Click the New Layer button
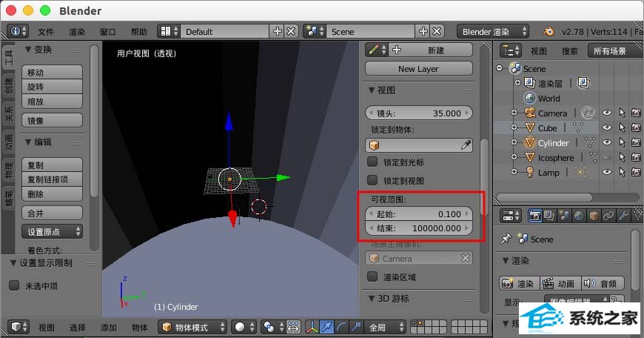Screen dimensions: 644x338 click(418, 69)
